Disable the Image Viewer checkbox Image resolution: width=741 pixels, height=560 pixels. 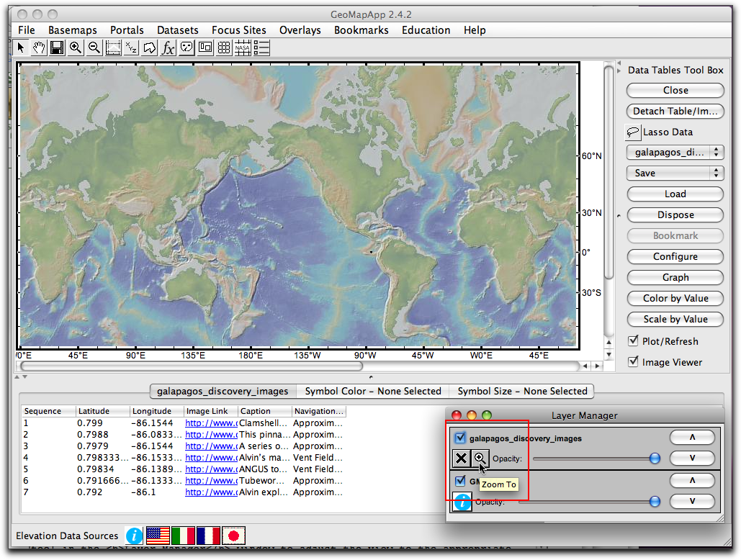[x=634, y=362]
